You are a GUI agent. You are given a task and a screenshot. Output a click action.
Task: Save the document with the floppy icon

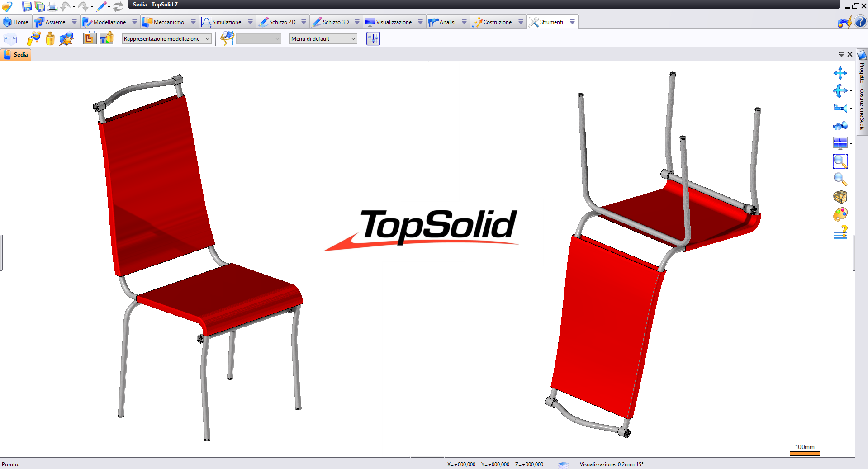(x=27, y=6)
